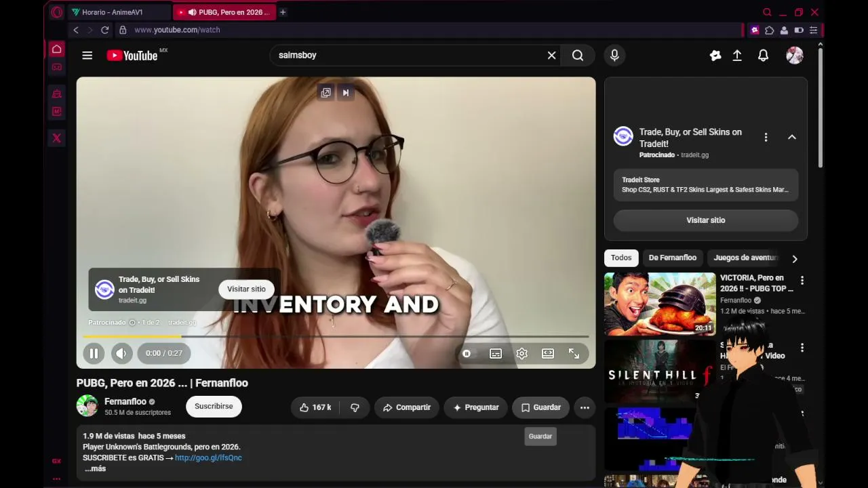This screenshot has height=488, width=868.
Task: Show more filter chips with arrow
Action: tap(795, 258)
